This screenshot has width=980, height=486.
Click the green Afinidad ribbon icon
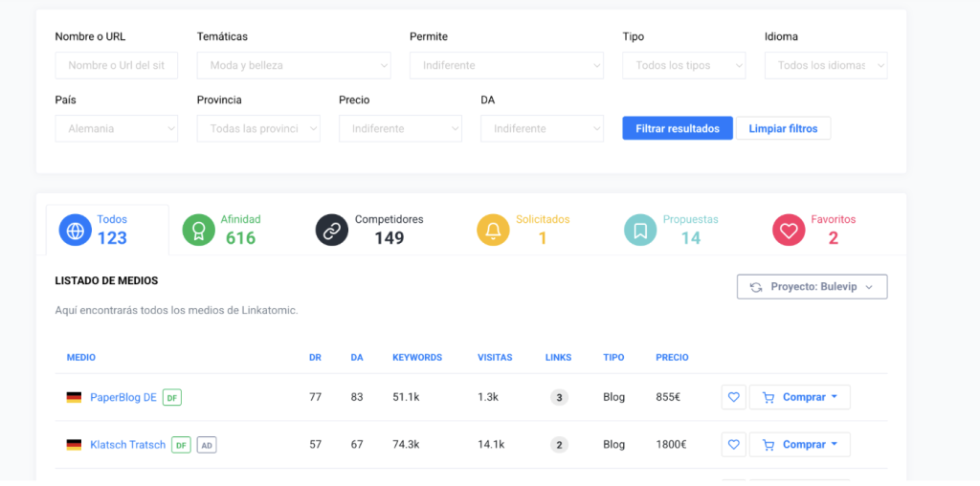click(x=198, y=231)
